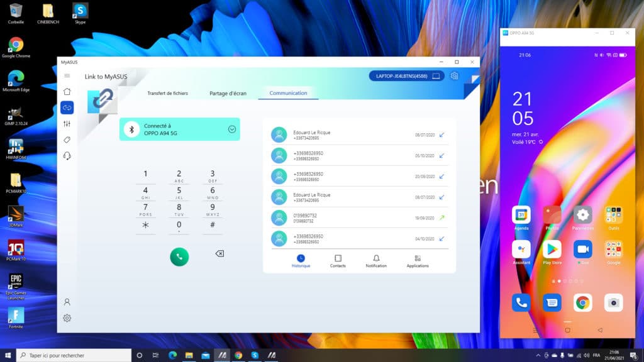Click the Windows Start button

tap(8, 356)
